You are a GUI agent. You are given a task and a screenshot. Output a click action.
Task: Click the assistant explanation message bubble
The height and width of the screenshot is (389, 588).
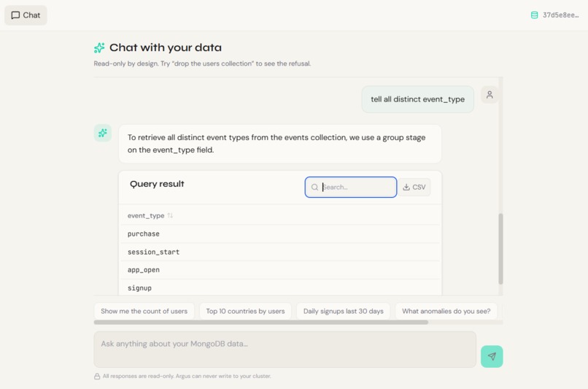point(280,144)
